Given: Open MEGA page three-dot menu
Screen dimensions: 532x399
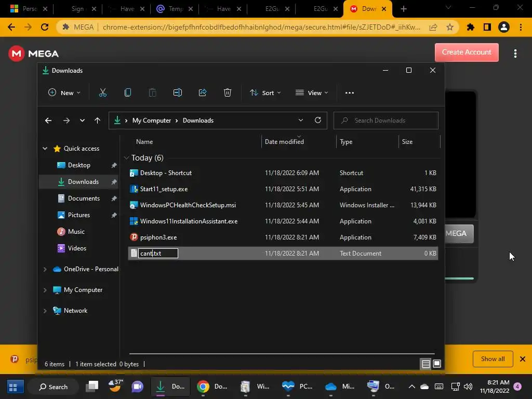Looking at the screenshot, I should pos(515,54).
